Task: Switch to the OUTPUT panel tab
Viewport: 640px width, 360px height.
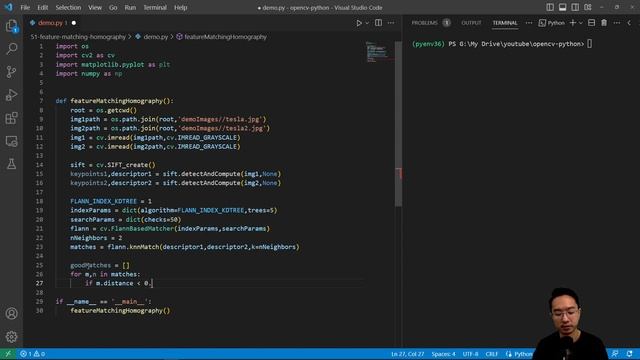Action: (471, 23)
